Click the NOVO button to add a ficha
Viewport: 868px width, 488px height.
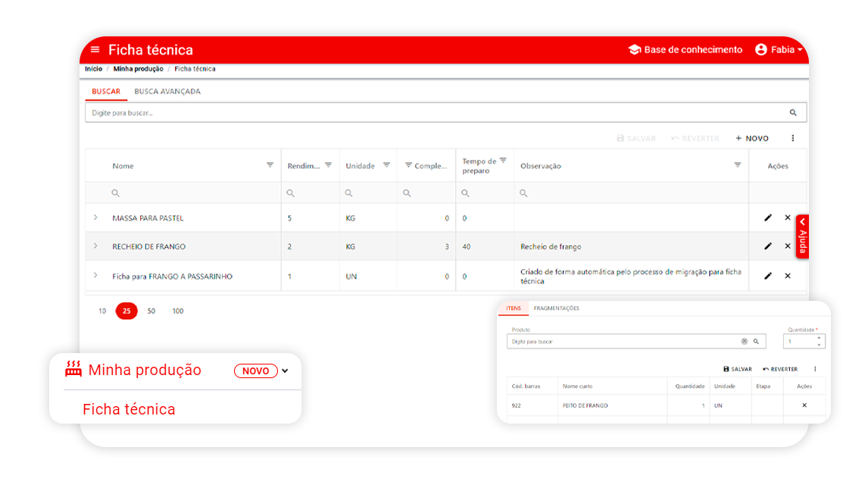tap(752, 139)
